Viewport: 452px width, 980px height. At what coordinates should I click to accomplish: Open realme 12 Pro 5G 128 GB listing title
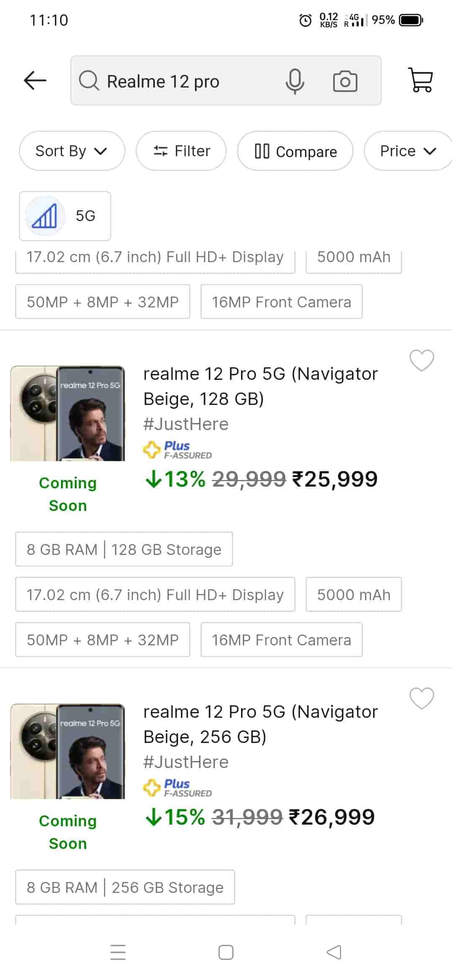[260, 386]
